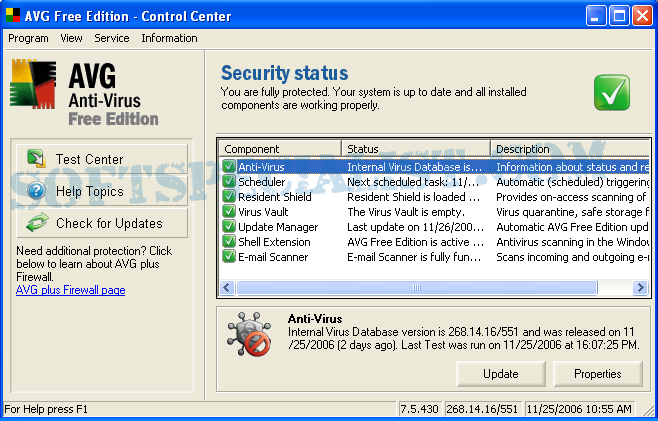
Task: Click description 'Provides on-access scanning of'
Action: [571, 197]
